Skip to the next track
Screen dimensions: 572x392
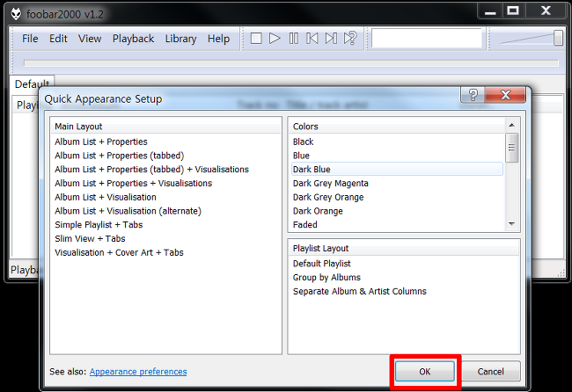coord(331,39)
